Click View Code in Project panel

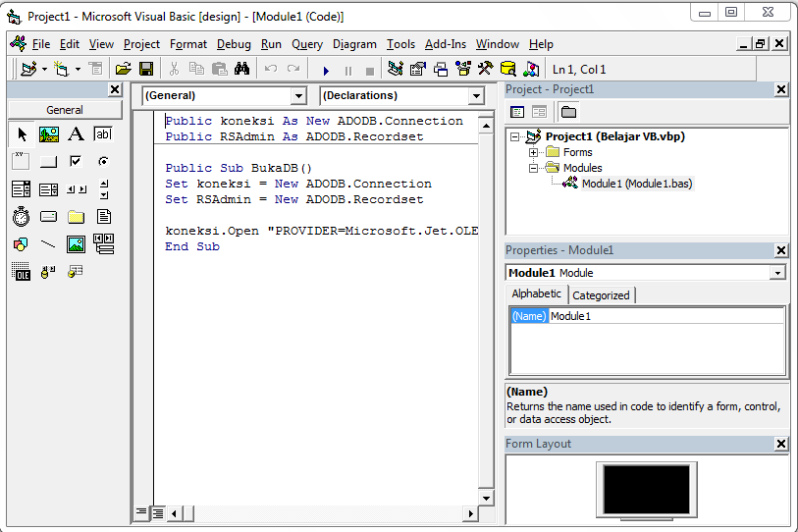pyautogui.click(x=517, y=112)
